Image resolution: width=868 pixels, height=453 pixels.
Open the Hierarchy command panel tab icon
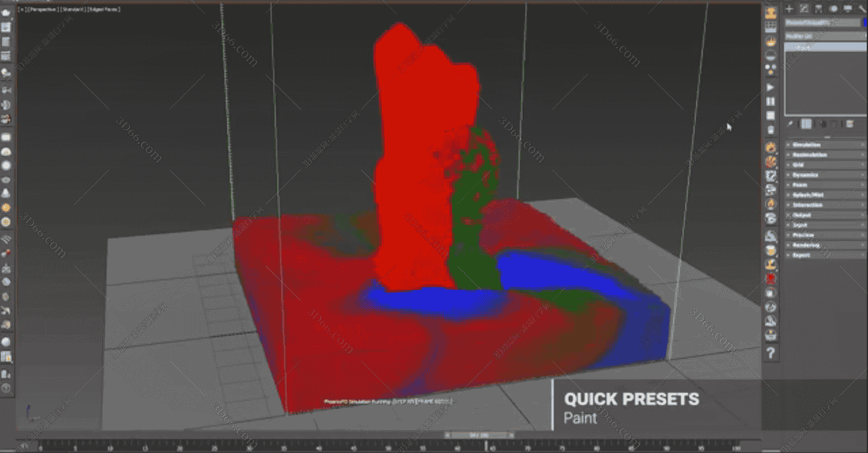click(x=818, y=9)
